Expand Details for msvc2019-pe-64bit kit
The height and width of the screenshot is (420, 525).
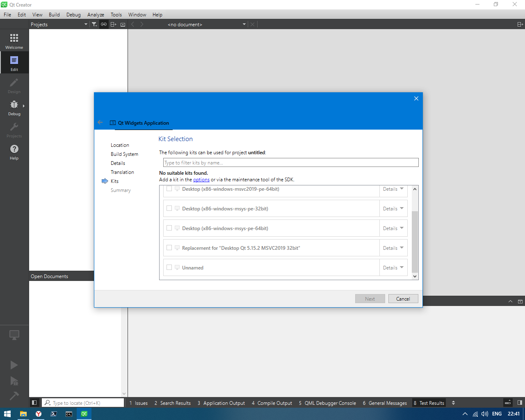click(393, 189)
